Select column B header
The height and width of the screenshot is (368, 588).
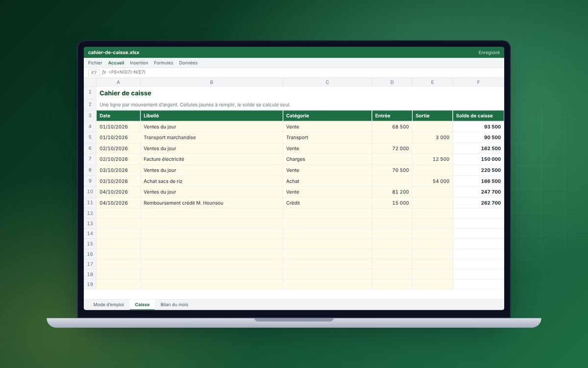[x=212, y=82]
